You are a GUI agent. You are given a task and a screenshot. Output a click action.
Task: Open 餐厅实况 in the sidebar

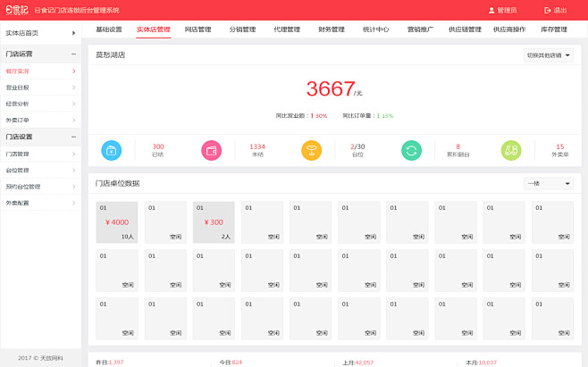40,71
